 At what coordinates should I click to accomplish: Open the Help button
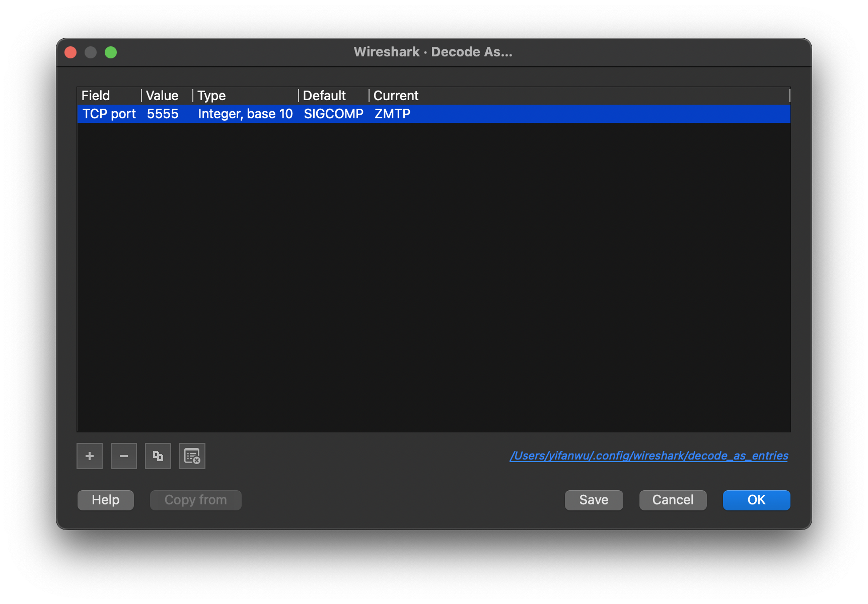click(x=106, y=500)
